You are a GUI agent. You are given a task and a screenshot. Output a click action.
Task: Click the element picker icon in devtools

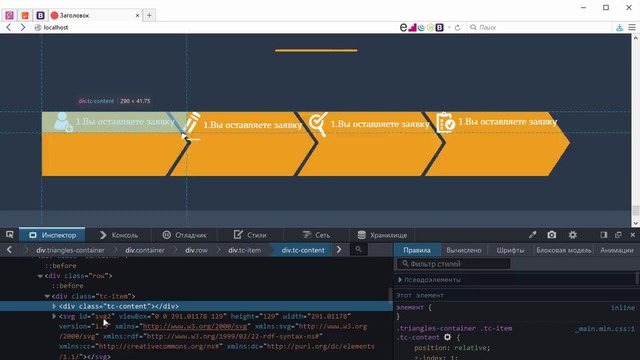pyautogui.click(x=10, y=235)
